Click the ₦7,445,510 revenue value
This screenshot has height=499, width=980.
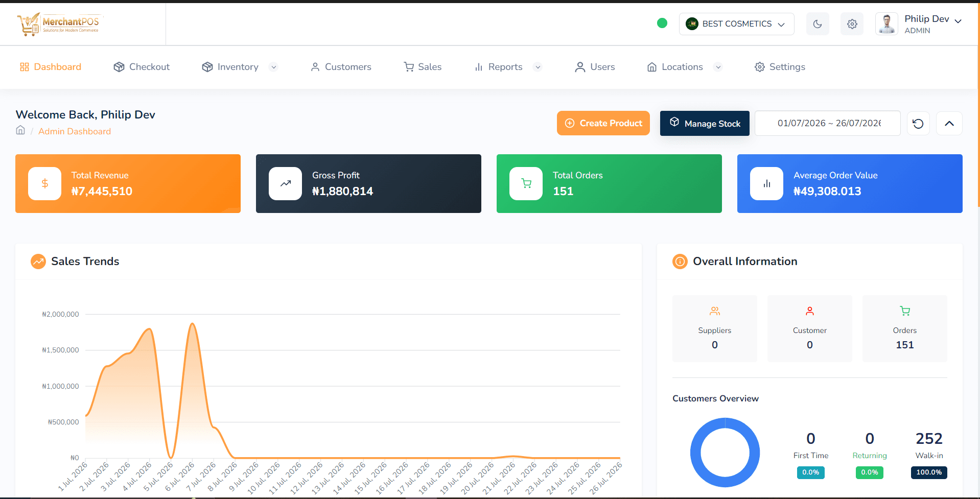tap(102, 191)
